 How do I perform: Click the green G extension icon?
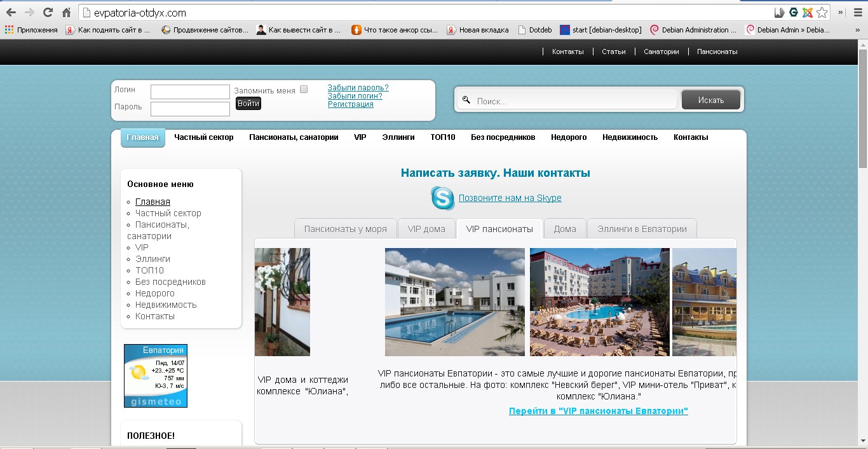tap(794, 12)
